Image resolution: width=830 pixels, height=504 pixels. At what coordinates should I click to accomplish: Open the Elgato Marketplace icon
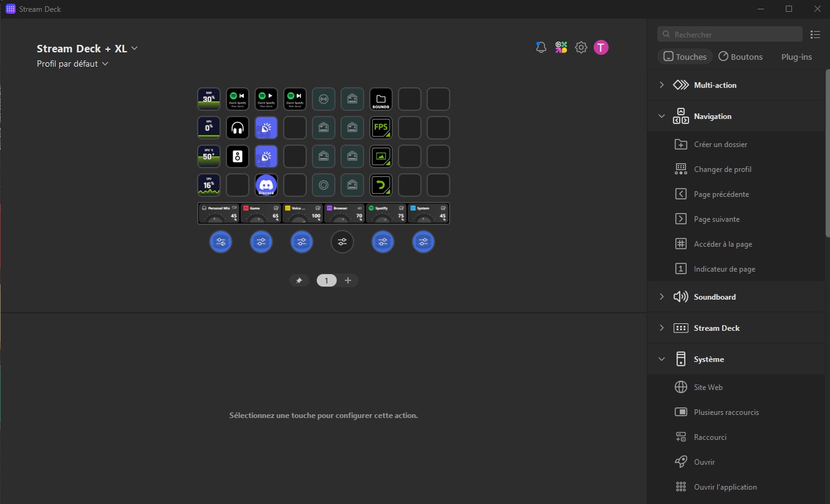pos(561,47)
